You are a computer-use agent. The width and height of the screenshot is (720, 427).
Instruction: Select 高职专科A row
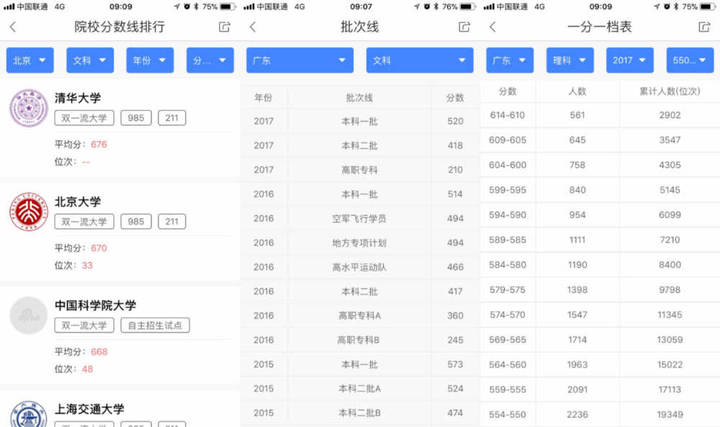pos(360,316)
